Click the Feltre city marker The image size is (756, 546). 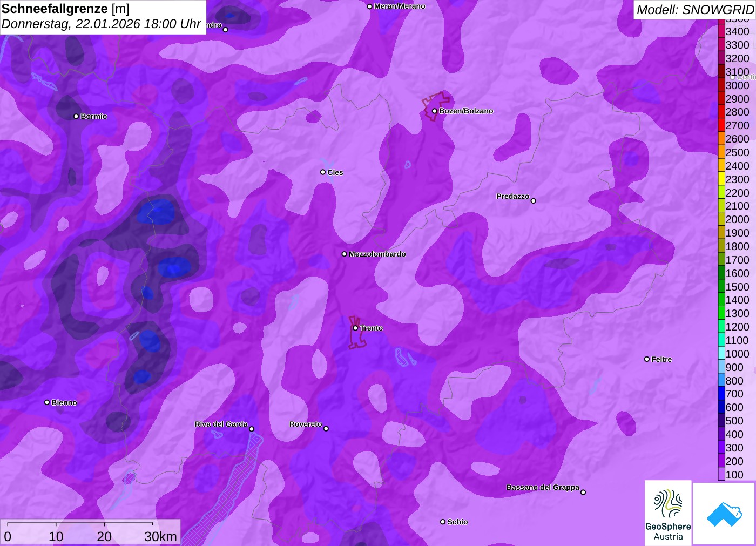tap(647, 359)
